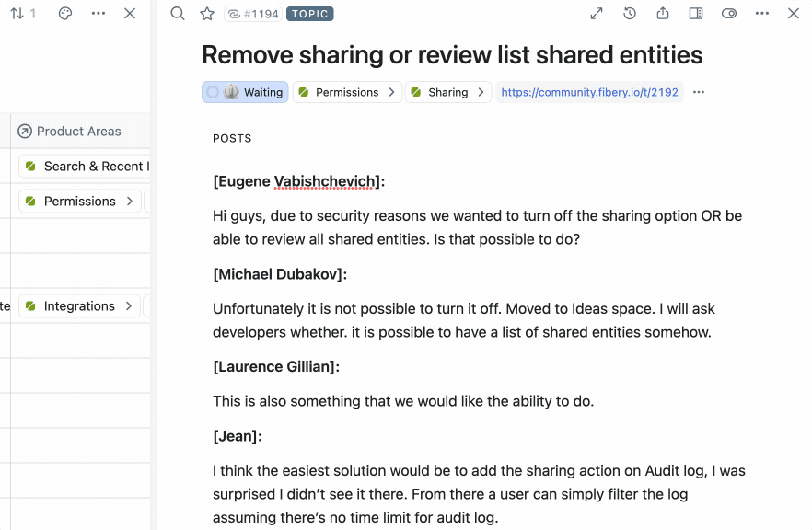Click the topic title text
This screenshot has width=812, height=530.
452,55
